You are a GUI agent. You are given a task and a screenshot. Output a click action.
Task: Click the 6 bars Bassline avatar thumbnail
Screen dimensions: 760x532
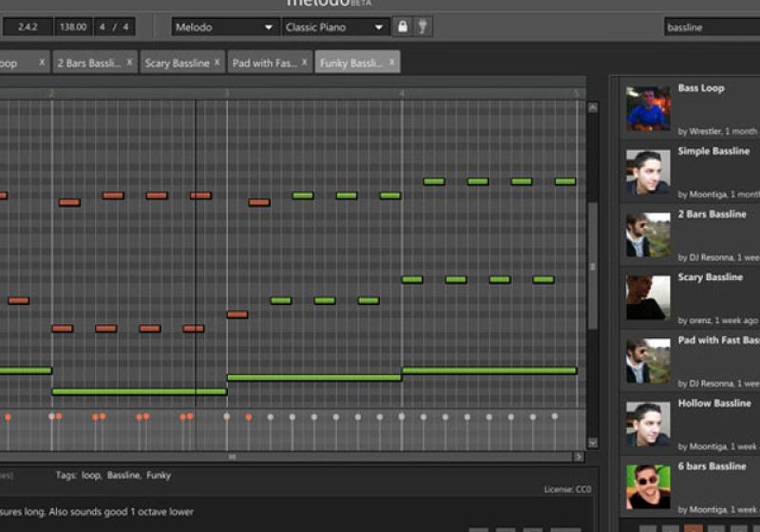648,486
